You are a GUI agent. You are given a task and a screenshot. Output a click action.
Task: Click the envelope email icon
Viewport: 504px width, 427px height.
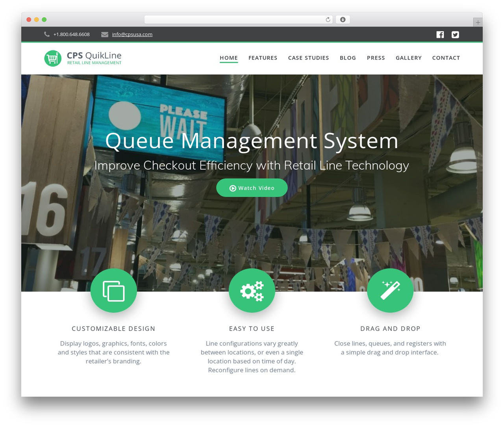(x=105, y=34)
